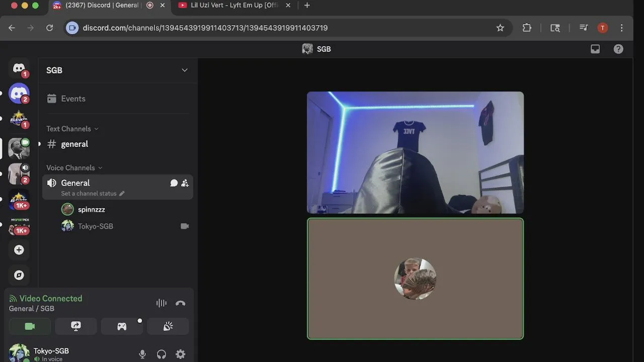Viewport: 644px width, 362px height.
Task: Turn off the camera button
Action: pyautogui.click(x=30, y=326)
